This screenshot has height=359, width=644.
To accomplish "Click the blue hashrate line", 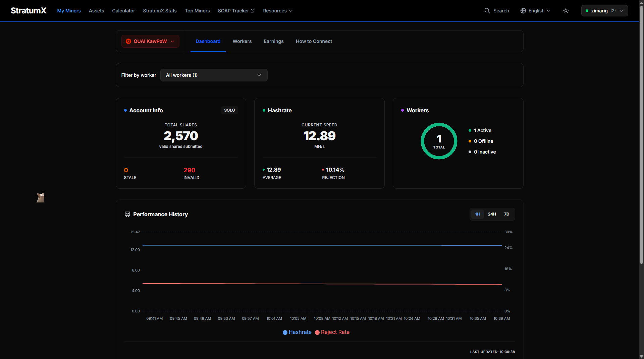I will pos(322,245).
